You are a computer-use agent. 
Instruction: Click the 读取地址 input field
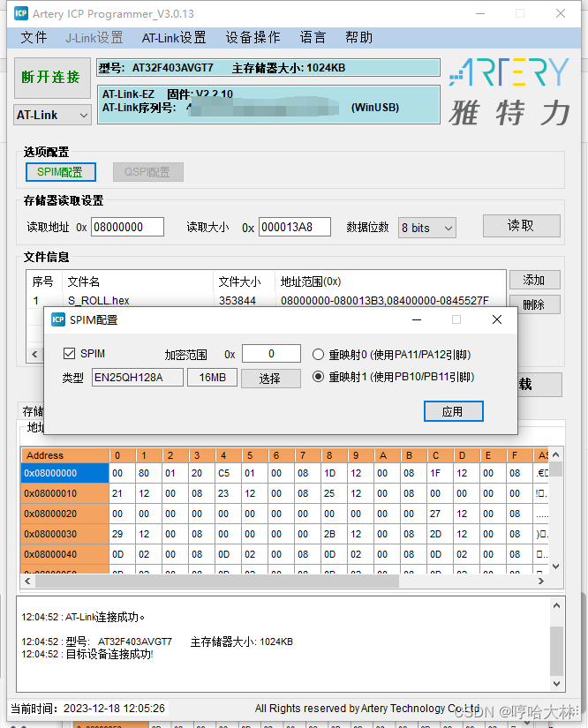[127, 227]
